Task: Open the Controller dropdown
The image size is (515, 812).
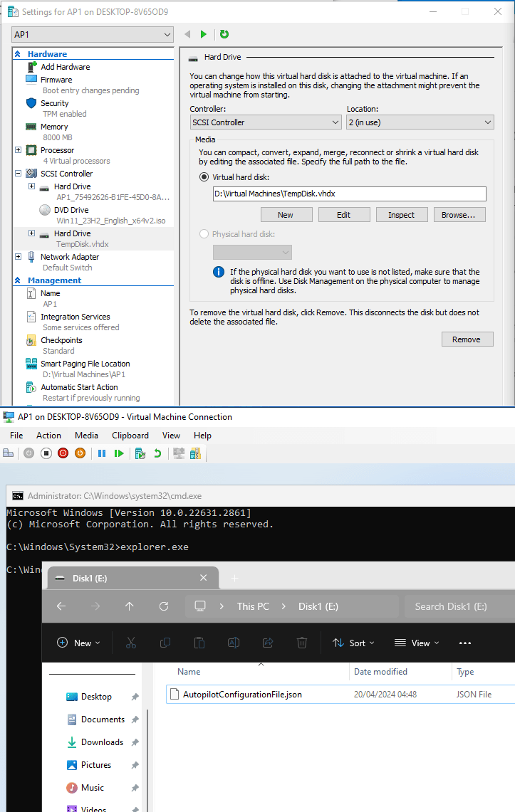Action: 266,122
